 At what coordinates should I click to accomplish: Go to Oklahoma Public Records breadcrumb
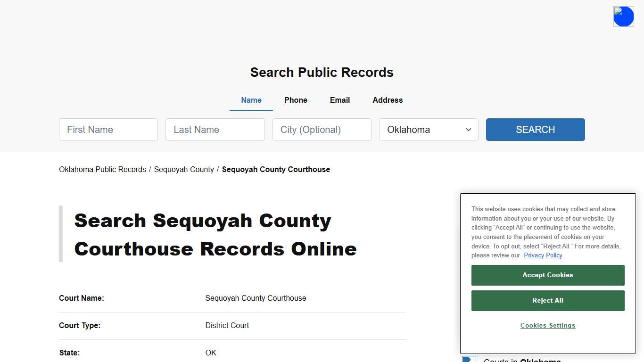point(102,169)
